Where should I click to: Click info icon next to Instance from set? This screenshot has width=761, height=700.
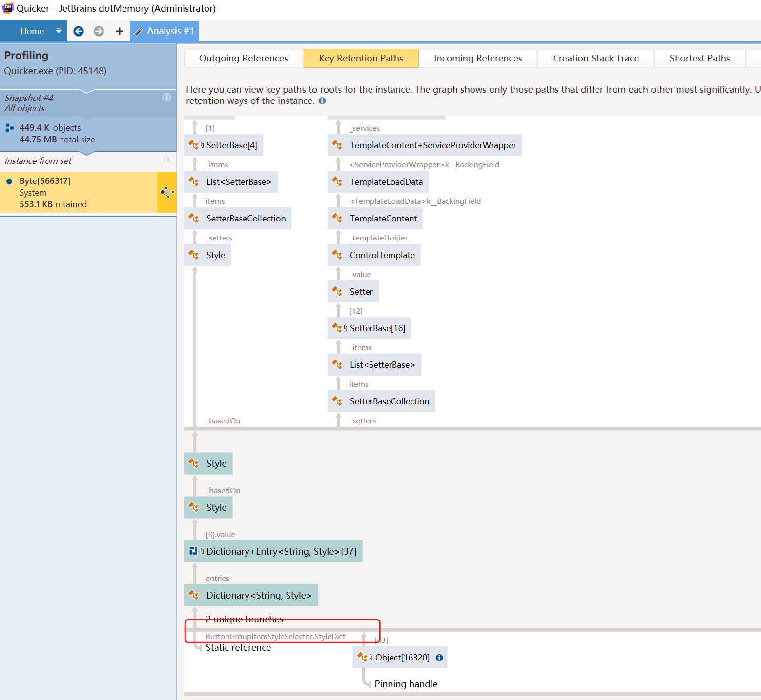click(166, 160)
